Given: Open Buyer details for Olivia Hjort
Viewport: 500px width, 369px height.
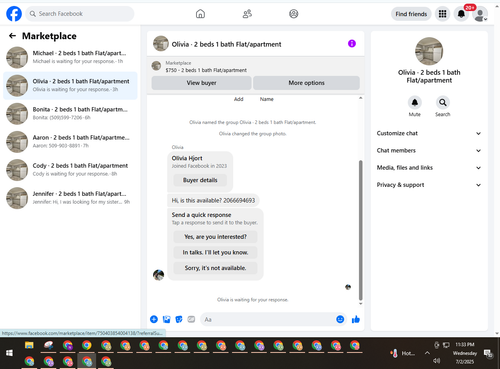Looking at the screenshot, I should 200,180.
